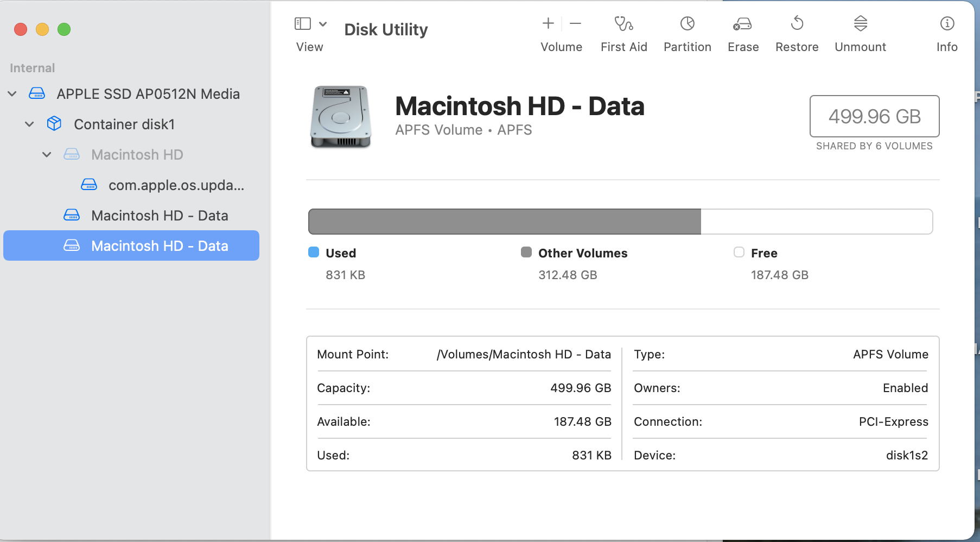The image size is (980, 542).
Task: Click the disk usage bar
Action: 620,222
